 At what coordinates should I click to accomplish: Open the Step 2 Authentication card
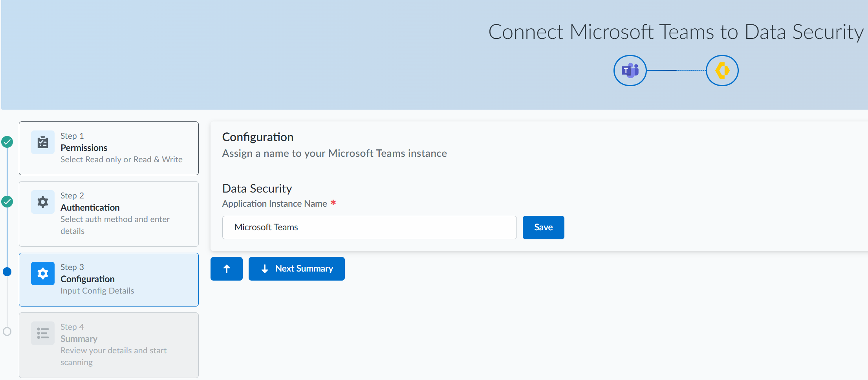[109, 214]
